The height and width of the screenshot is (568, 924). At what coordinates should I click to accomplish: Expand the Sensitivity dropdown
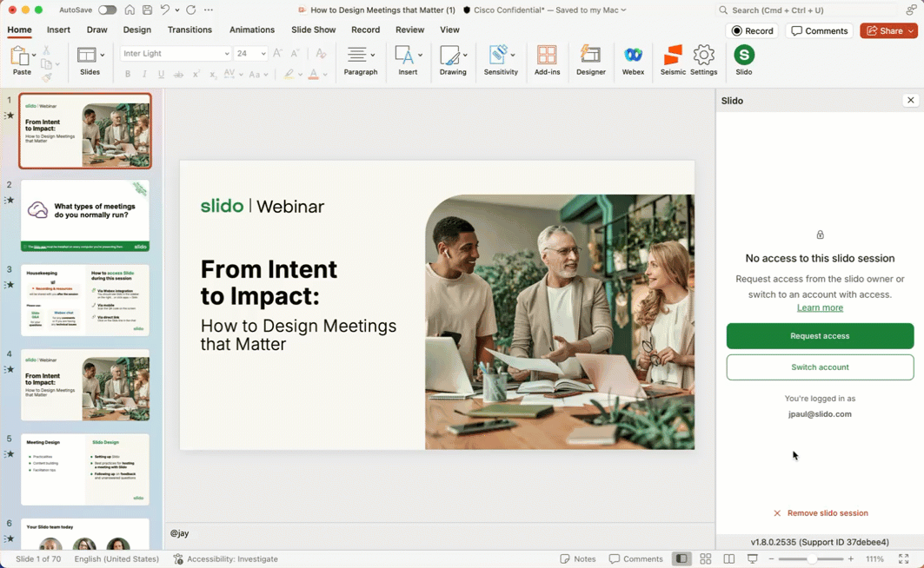point(513,55)
